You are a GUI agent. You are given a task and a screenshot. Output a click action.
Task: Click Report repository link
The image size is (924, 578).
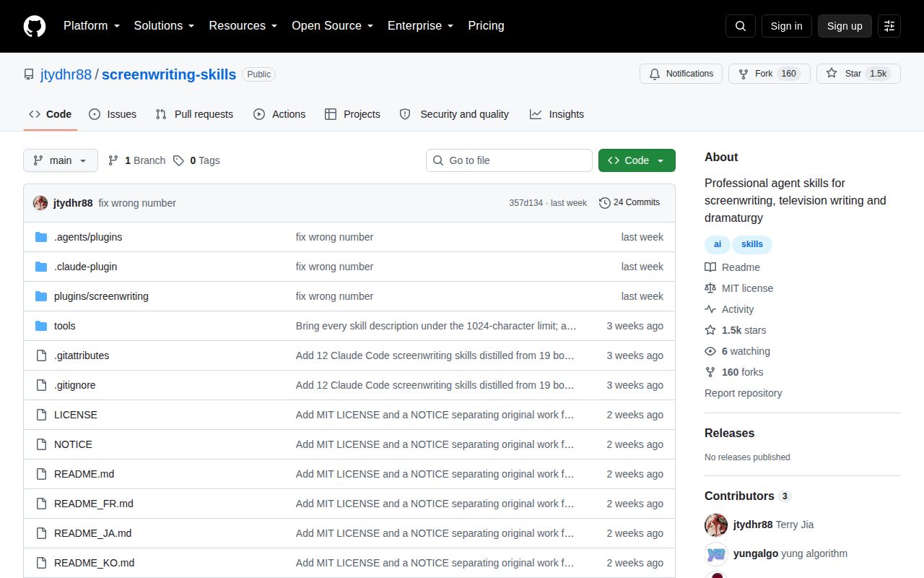(x=744, y=393)
